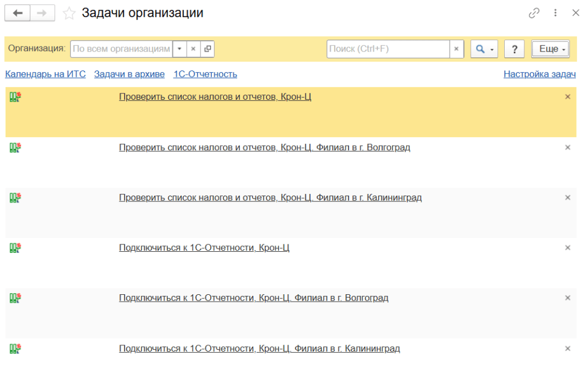Image resolution: width=588 pixels, height=378 pixels.
Task: Add page to favorites with star icon
Action: [x=69, y=13]
